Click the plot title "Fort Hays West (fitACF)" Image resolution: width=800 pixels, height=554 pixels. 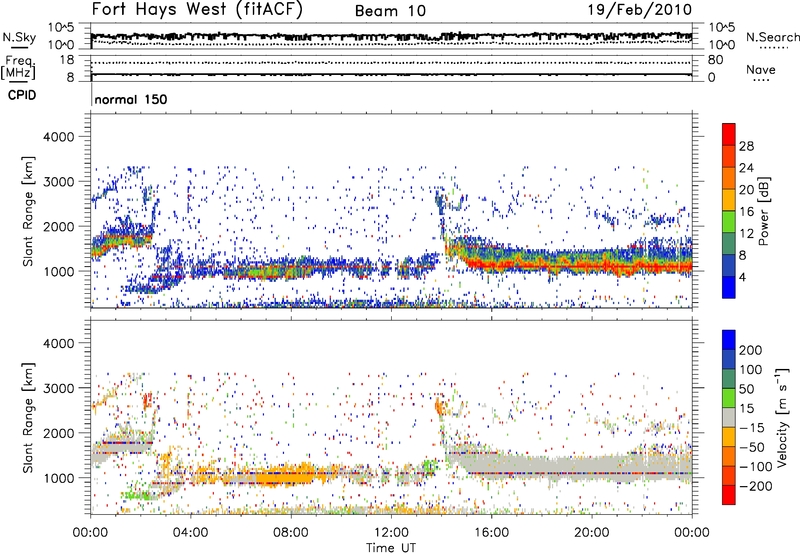pyautogui.click(x=197, y=9)
